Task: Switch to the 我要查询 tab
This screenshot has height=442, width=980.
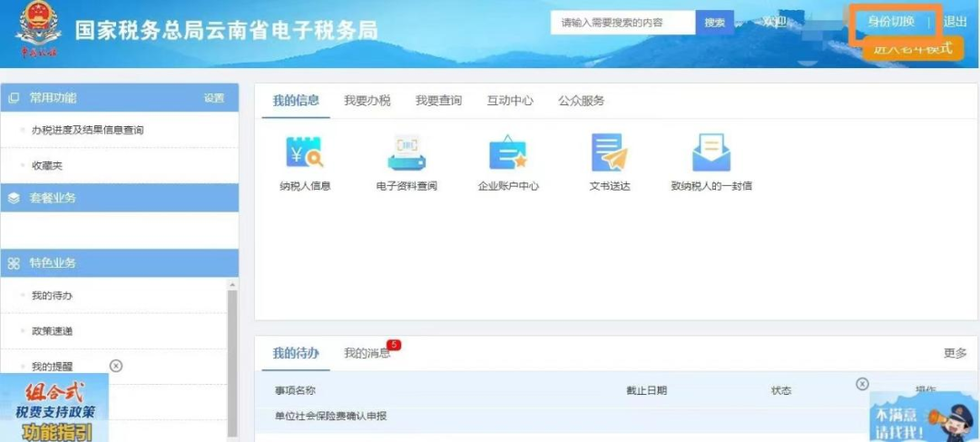Action: pos(439,101)
